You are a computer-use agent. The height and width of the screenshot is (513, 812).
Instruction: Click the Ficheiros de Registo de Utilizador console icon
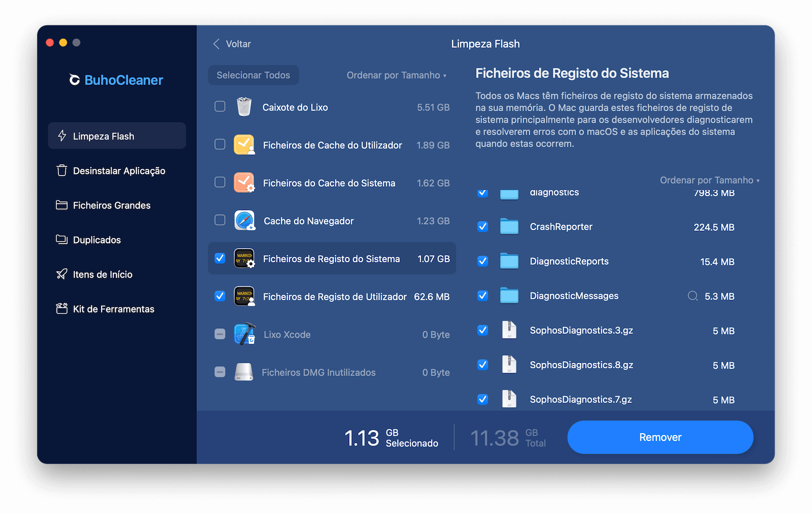pos(244,296)
